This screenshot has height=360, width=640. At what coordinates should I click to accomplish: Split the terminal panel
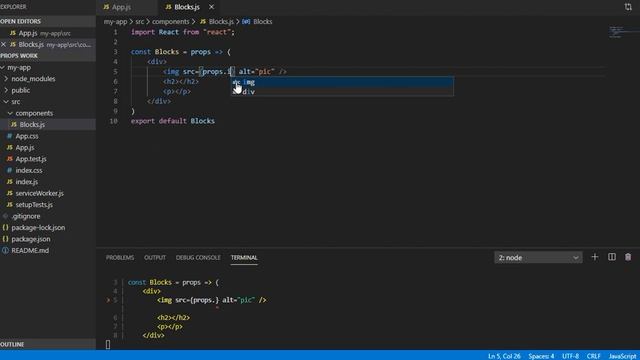click(x=611, y=257)
